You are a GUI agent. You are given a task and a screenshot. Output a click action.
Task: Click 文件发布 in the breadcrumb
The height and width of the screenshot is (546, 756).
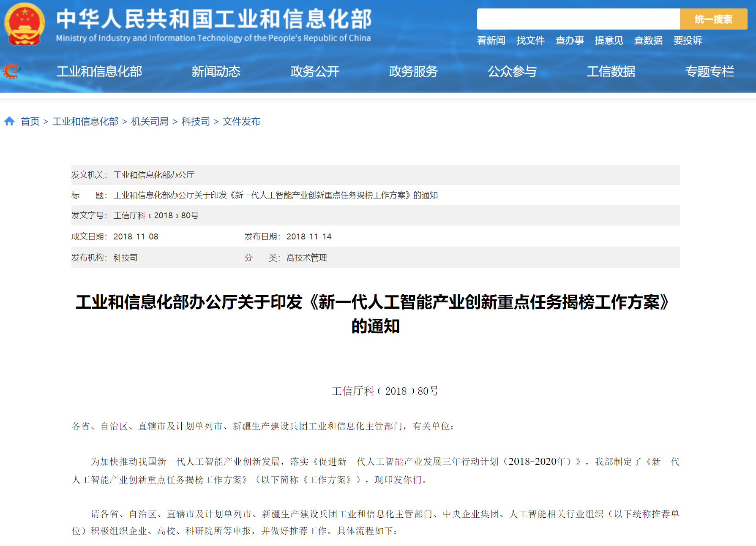click(241, 122)
